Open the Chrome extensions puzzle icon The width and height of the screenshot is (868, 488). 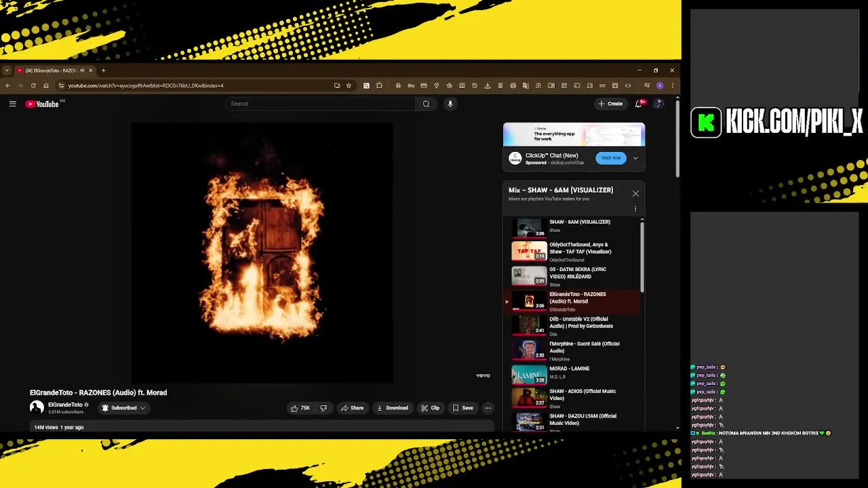[x=379, y=85]
